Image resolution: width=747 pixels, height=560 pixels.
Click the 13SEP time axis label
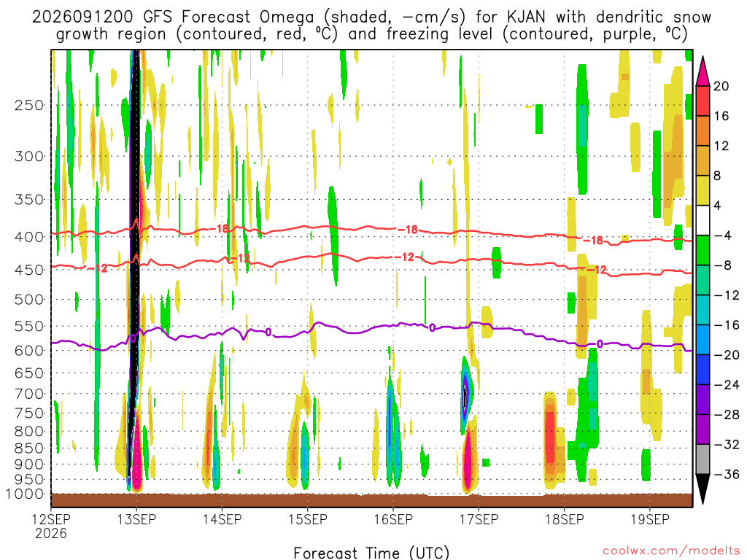[136, 519]
